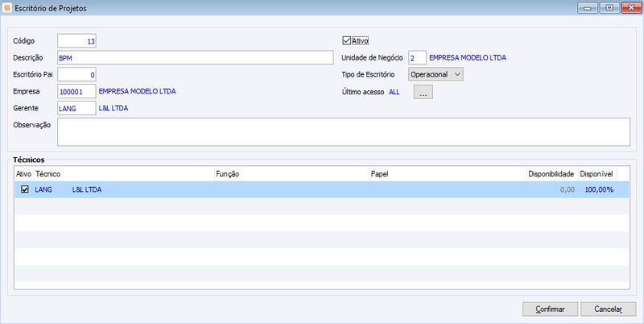The width and height of the screenshot is (644, 324).
Task: Toggle the Ativo checkbox at top
Action: [x=346, y=41]
